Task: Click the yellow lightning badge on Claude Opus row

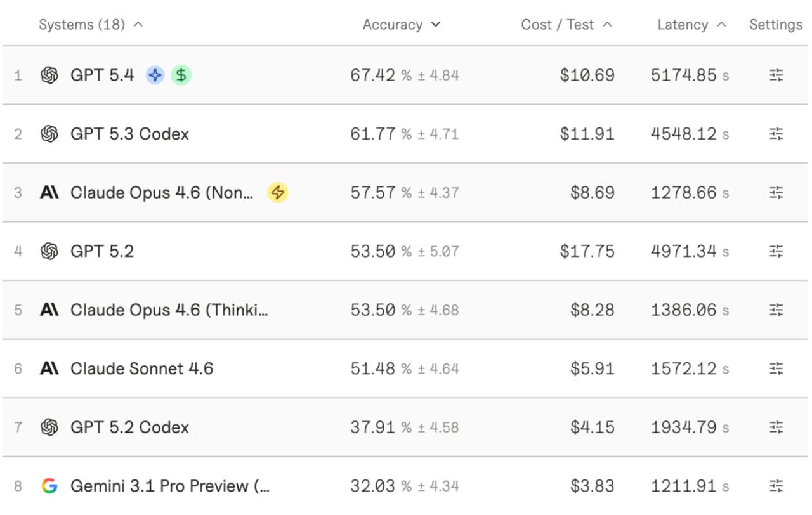Action: point(277,192)
